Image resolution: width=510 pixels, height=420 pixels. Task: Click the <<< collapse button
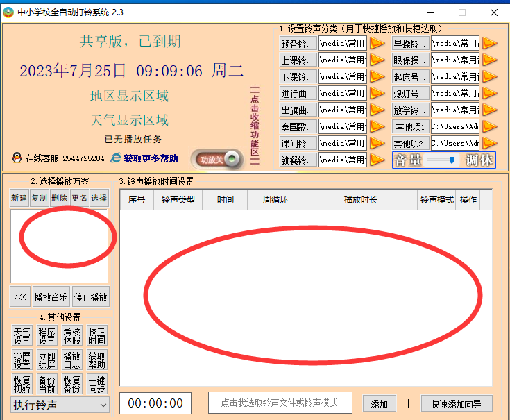(20, 296)
